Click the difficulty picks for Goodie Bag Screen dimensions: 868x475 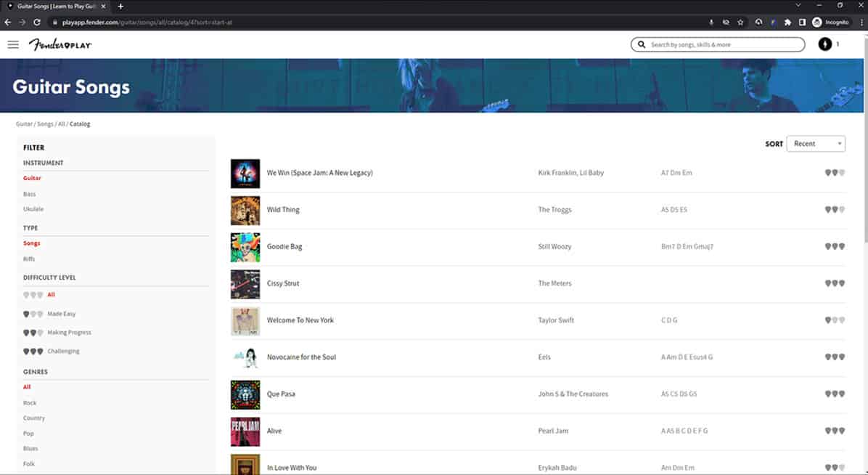point(835,246)
